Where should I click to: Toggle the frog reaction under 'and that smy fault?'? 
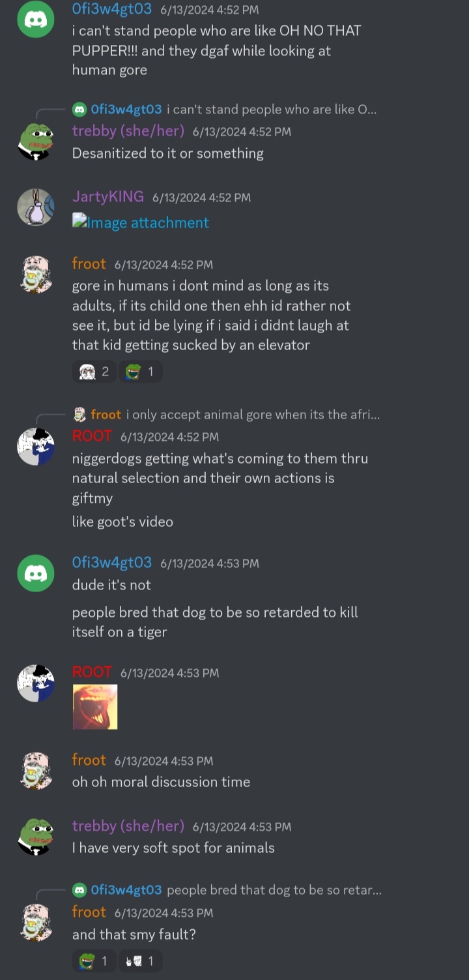point(94,961)
